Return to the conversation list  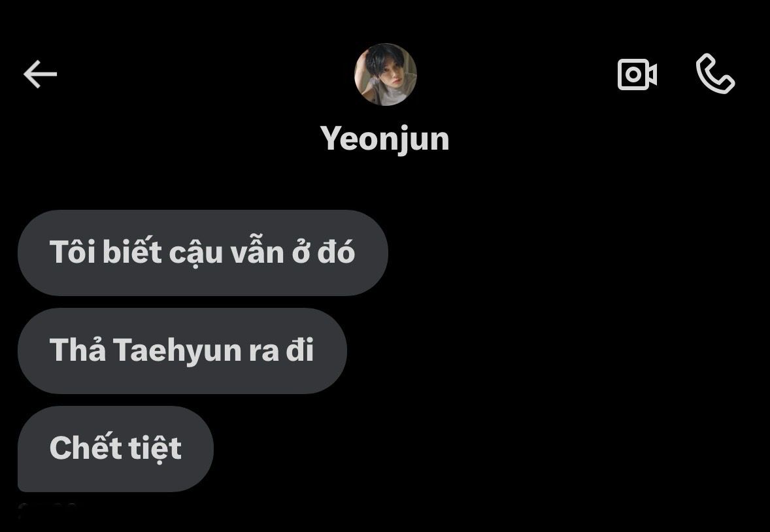coord(41,74)
